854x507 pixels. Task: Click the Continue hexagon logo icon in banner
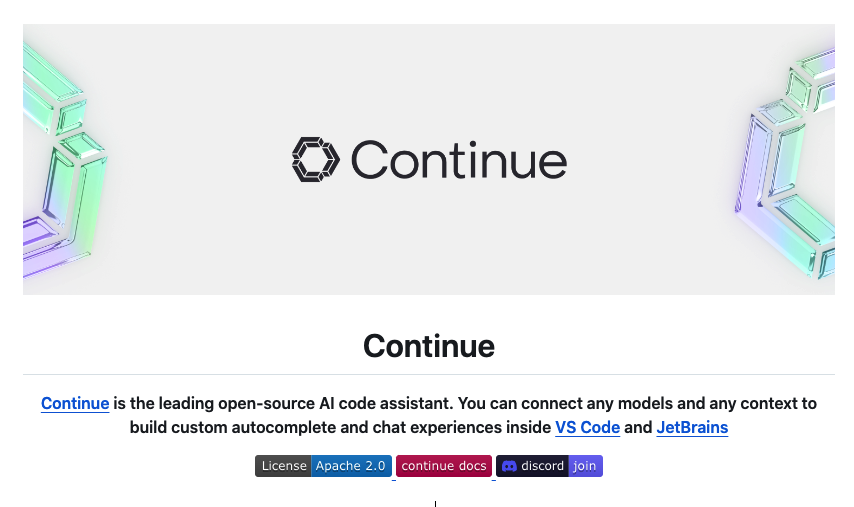coord(316,160)
